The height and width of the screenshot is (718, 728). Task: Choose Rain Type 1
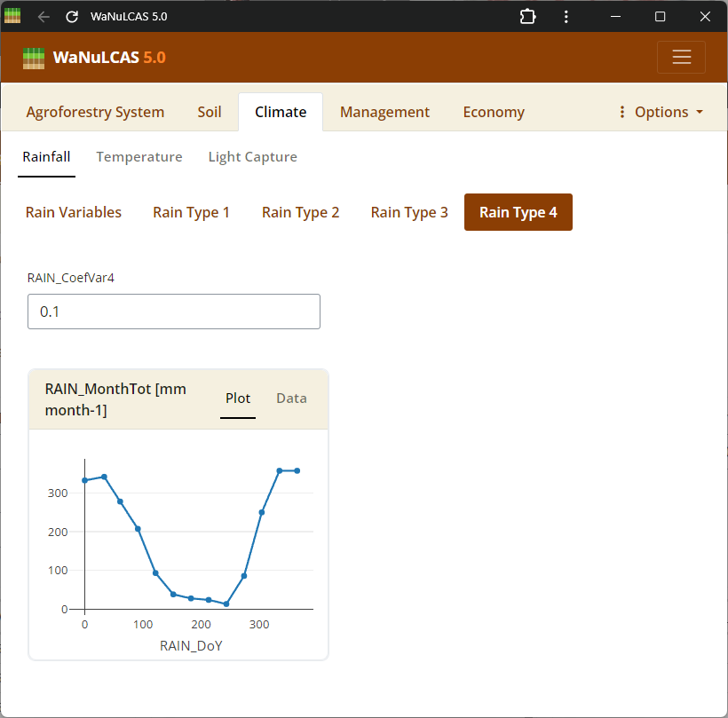191,212
